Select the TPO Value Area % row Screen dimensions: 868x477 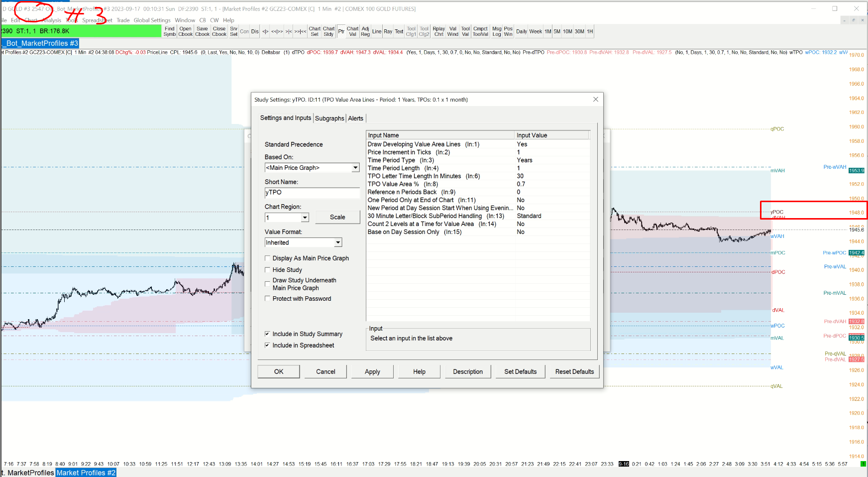[x=478, y=184]
